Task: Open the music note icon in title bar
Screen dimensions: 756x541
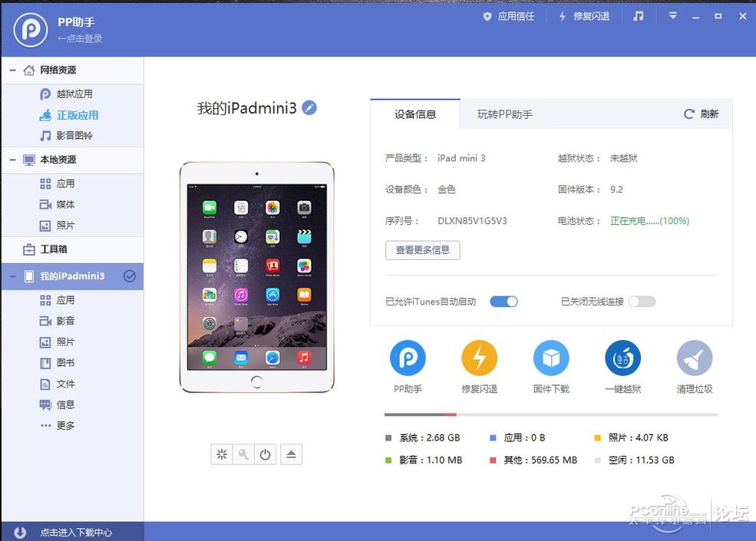Action: 639,16
